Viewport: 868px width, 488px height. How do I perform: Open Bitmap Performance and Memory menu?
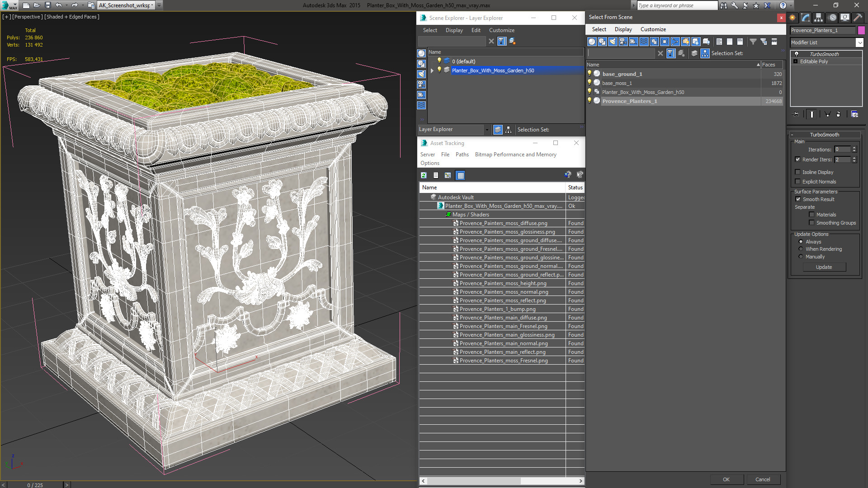pos(515,155)
